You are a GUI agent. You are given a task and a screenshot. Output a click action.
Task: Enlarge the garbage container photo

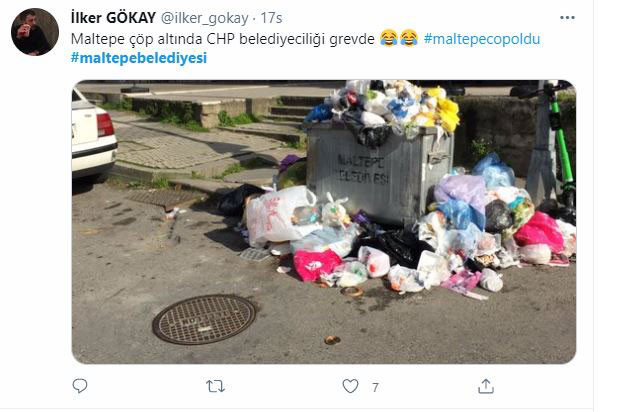tap(324, 222)
